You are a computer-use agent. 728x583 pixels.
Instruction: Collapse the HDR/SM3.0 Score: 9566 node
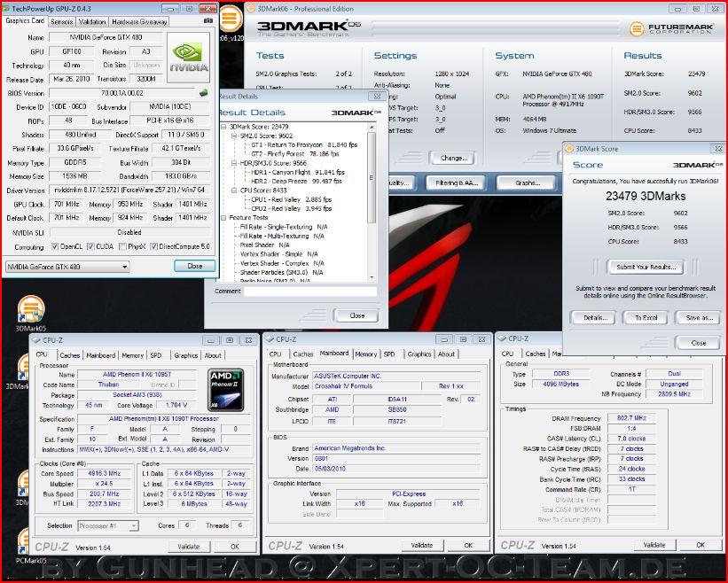click(234, 163)
